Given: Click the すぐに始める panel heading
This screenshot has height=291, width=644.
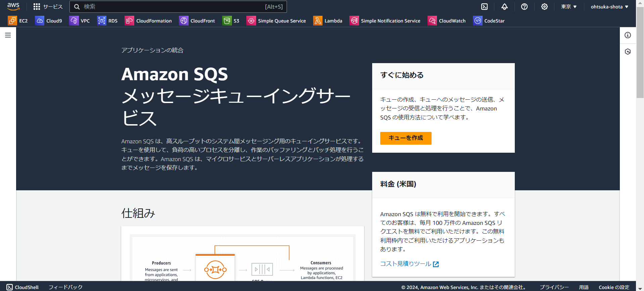Looking at the screenshot, I should coord(402,75).
